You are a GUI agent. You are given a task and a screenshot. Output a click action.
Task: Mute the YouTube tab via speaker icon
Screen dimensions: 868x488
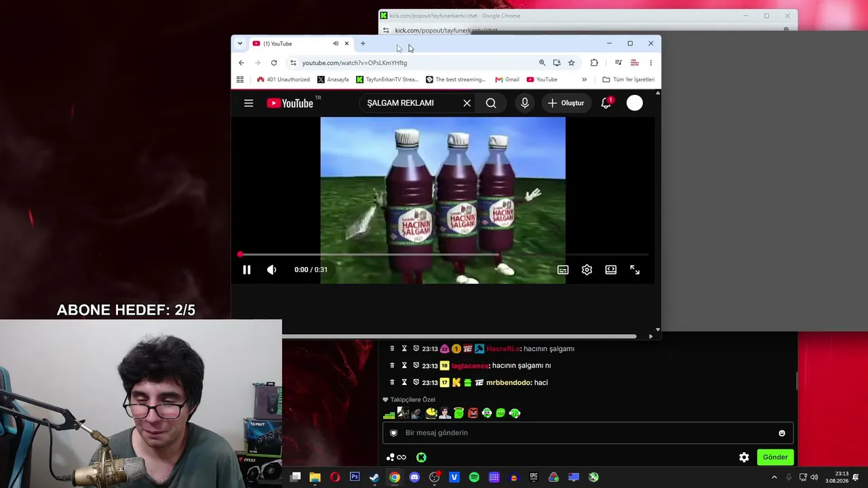(336, 43)
